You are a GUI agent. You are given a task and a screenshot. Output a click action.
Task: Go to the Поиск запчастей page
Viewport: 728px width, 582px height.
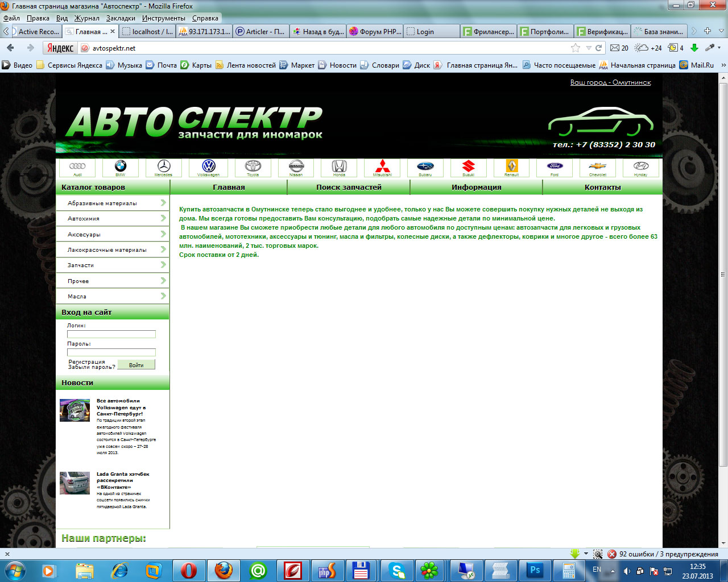coord(349,187)
